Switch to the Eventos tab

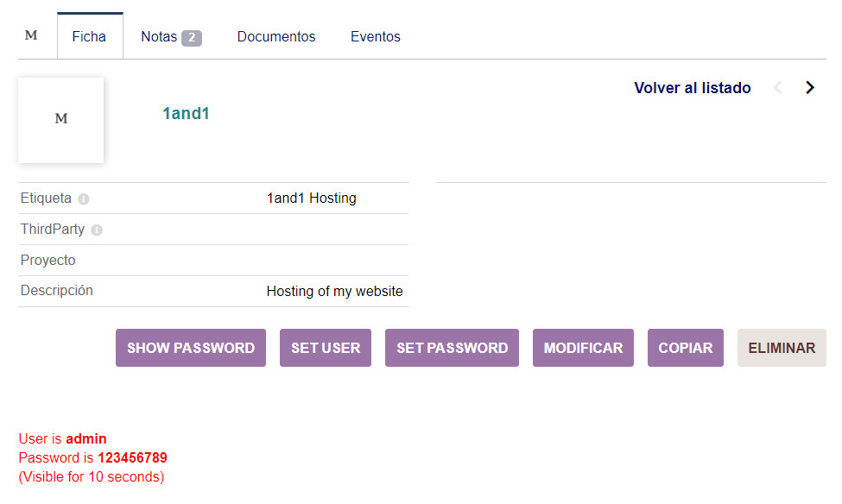tap(376, 37)
